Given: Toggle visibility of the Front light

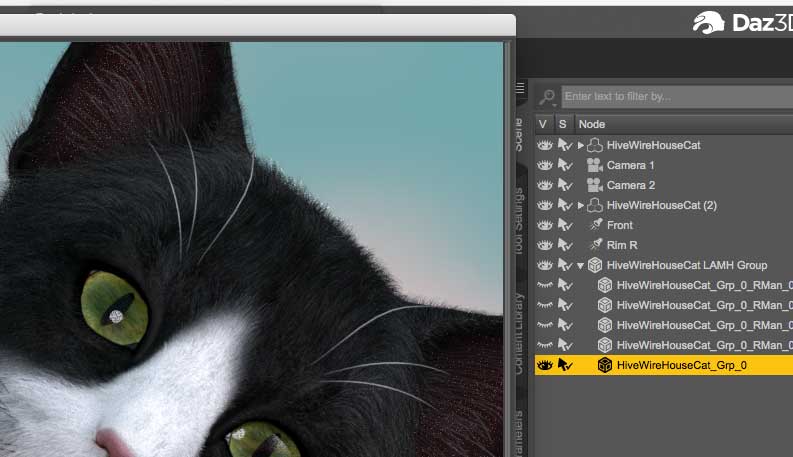Looking at the screenshot, I should (545, 225).
